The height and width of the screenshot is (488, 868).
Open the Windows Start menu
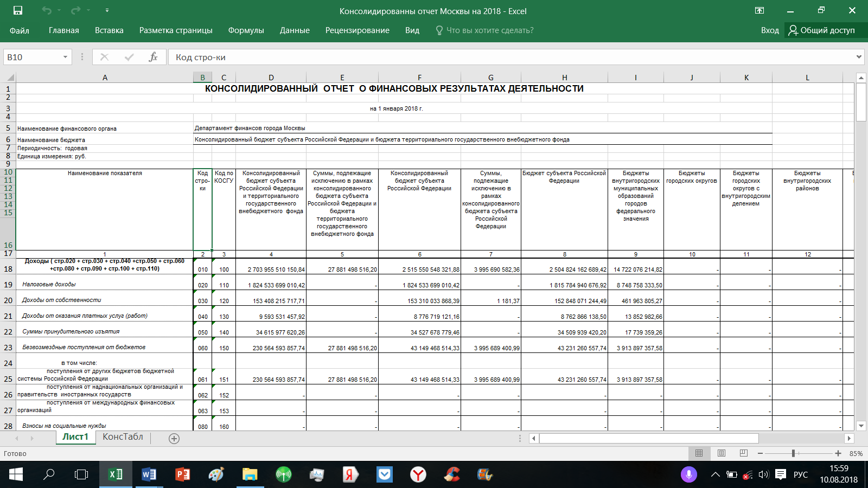pos(16,475)
